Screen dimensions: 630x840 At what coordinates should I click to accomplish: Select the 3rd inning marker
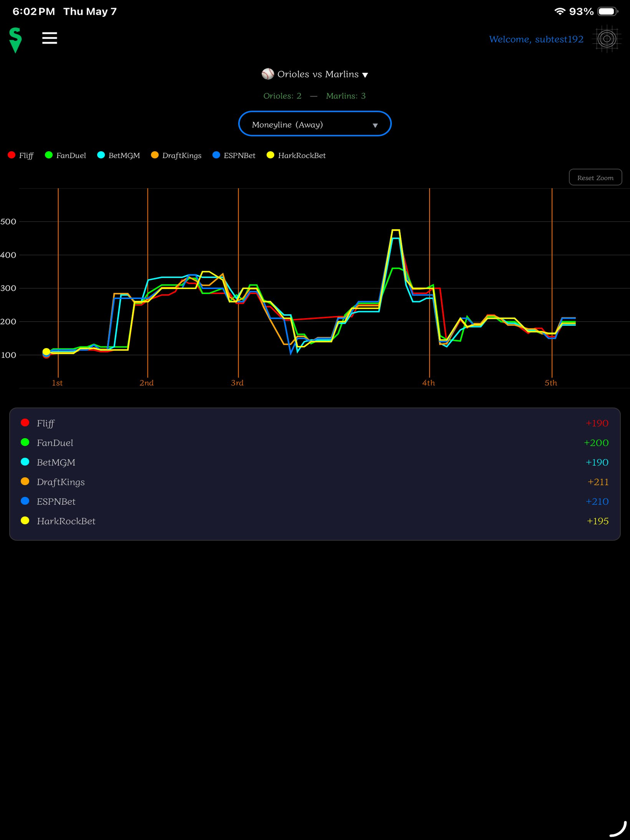click(237, 383)
